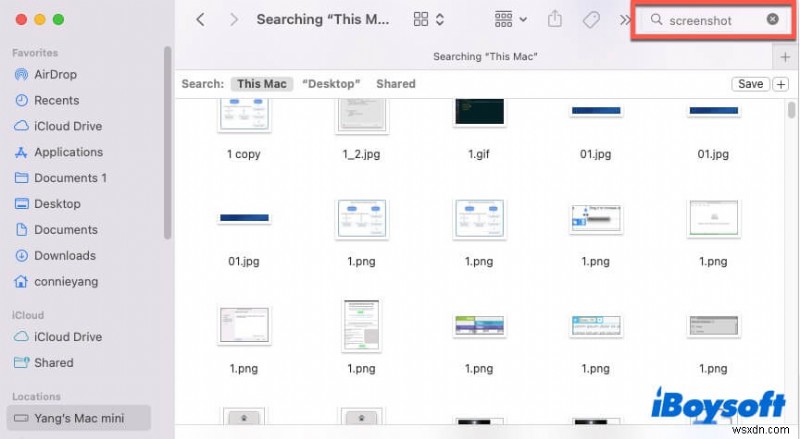The image size is (800, 439).
Task: Show more toolbar items double chevron
Action: 624,20
